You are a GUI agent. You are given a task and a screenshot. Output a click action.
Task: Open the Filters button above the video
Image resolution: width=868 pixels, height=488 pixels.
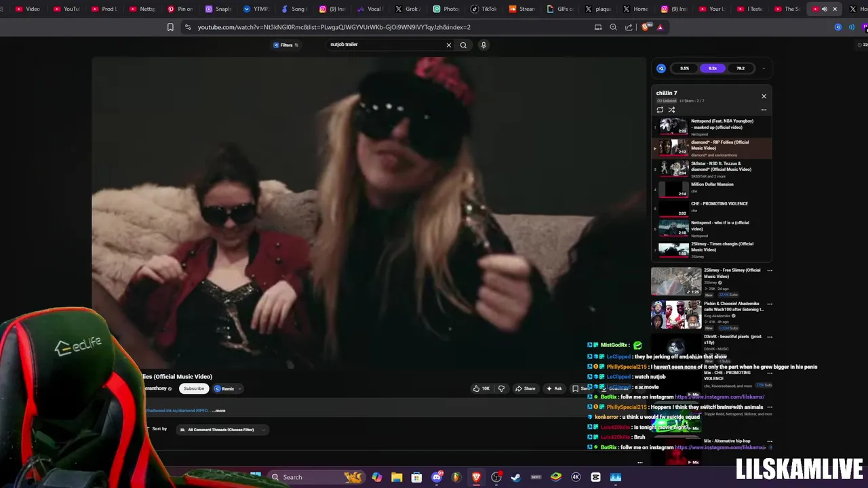286,45
